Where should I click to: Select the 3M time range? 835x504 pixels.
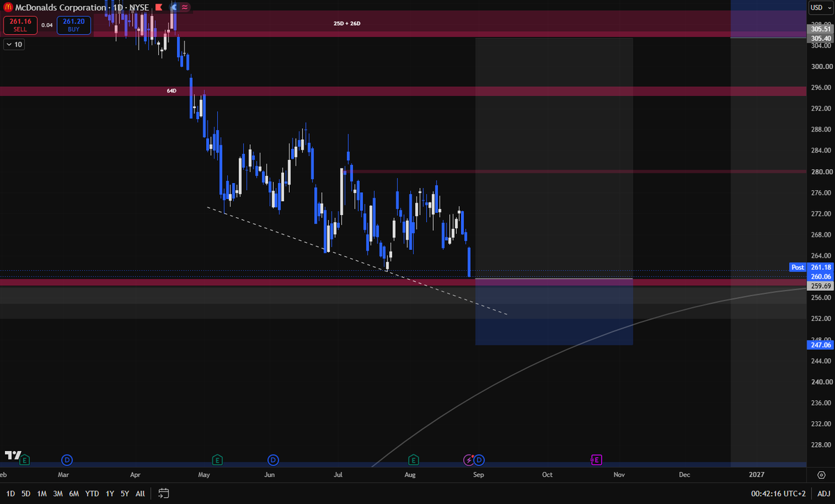58,494
